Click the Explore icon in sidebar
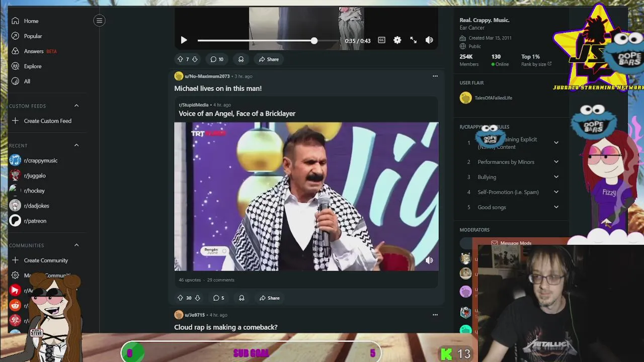 (16, 66)
